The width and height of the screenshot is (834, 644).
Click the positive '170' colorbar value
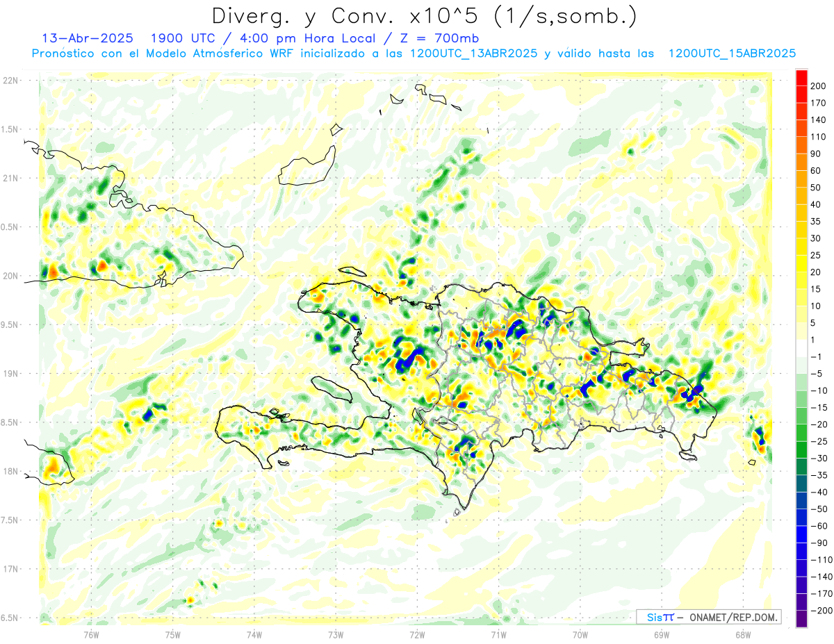coord(819,103)
